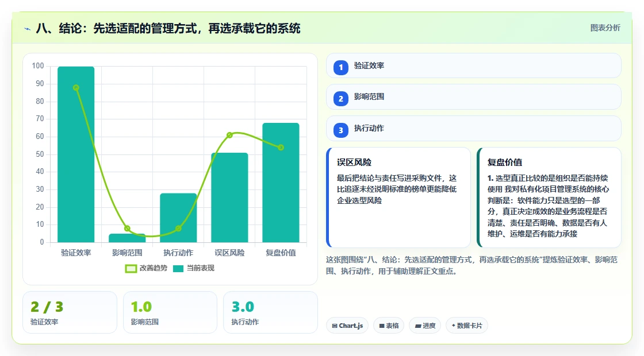This screenshot has width=644, height=356.
Task: Open the 验证效率 list item
Action: 474,65
